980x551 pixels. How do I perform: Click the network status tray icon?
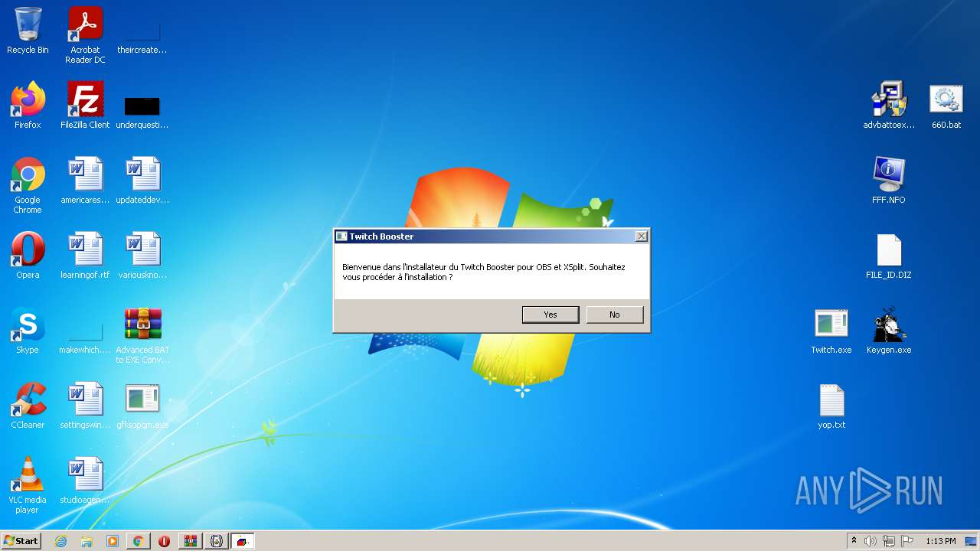pyautogui.click(x=889, y=541)
